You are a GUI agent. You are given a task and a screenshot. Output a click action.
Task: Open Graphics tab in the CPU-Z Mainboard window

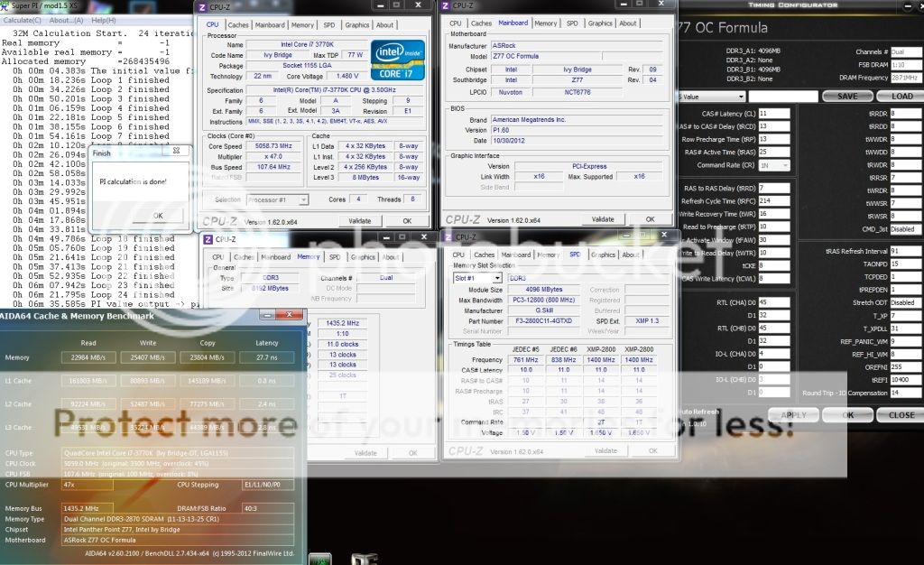pyautogui.click(x=600, y=23)
